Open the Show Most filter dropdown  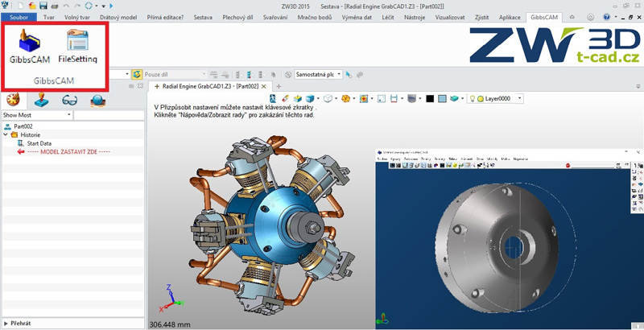coord(69,115)
